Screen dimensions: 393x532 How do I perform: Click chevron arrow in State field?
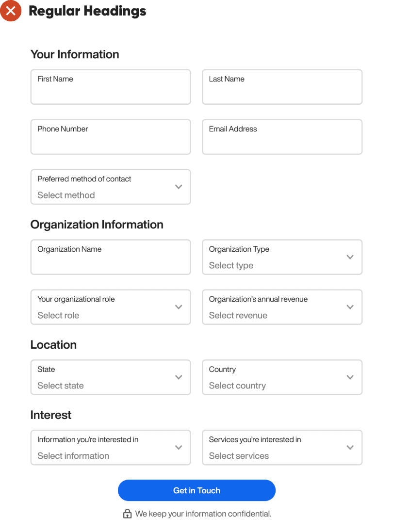pyautogui.click(x=179, y=377)
